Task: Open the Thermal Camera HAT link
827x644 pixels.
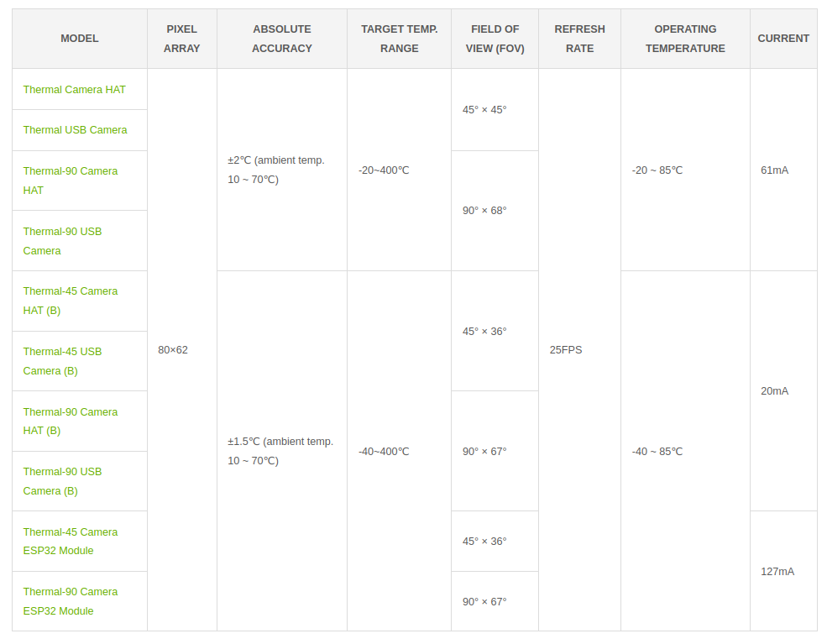Action: (75, 90)
